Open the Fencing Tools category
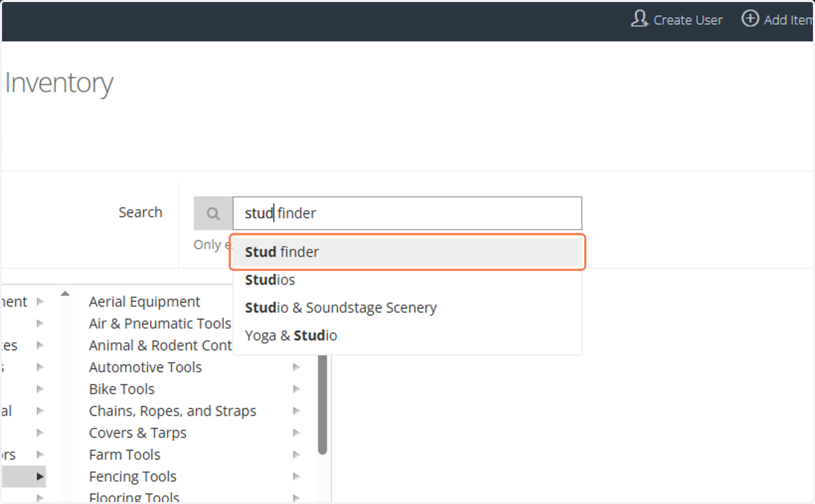 click(x=132, y=477)
